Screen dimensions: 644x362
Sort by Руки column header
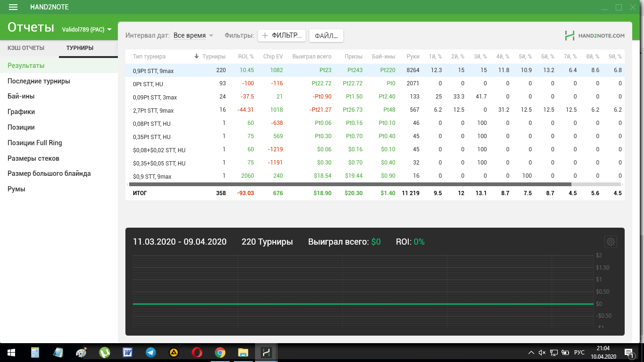click(413, 57)
